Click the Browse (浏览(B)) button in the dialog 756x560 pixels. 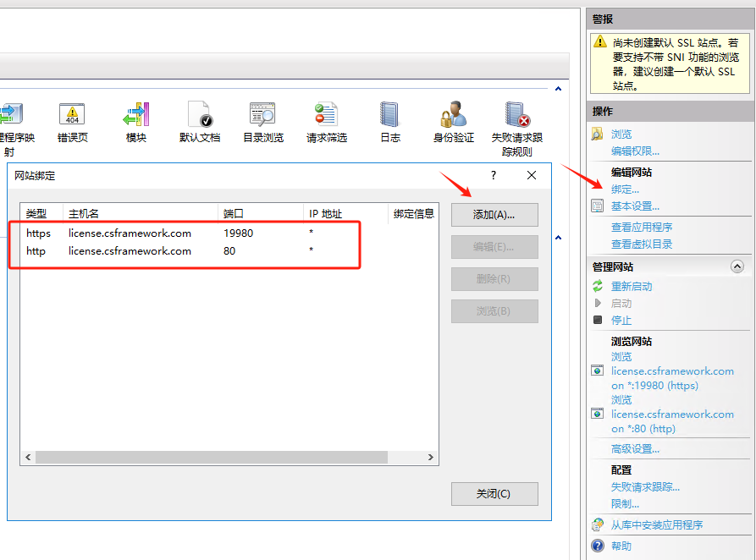pyautogui.click(x=494, y=311)
